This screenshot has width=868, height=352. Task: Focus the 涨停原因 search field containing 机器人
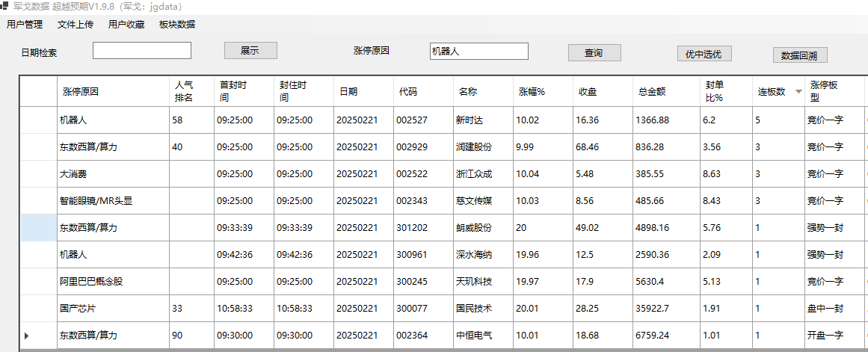478,51
